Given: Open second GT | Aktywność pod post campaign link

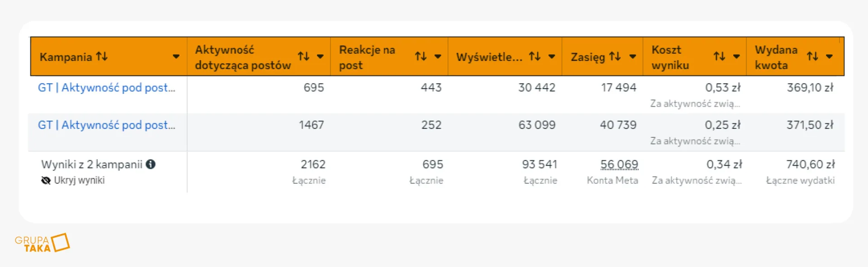Looking at the screenshot, I should click(106, 125).
